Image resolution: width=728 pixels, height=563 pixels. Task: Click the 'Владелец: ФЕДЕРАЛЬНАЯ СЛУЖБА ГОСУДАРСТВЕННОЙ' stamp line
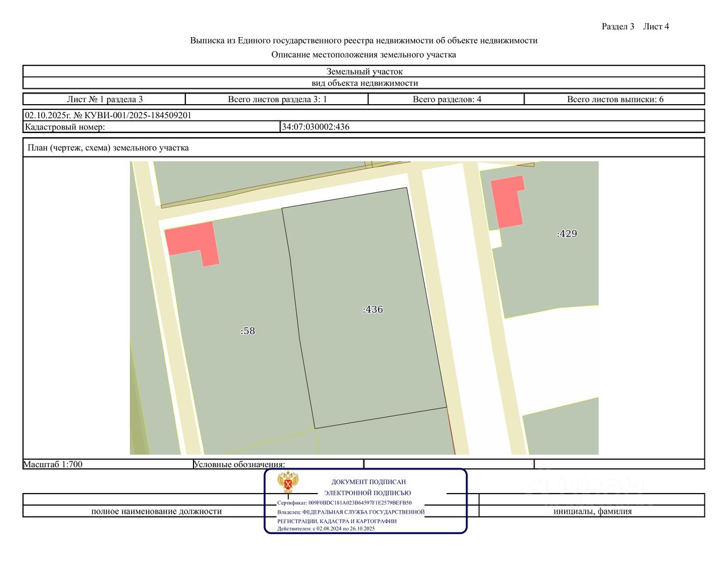click(x=351, y=512)
